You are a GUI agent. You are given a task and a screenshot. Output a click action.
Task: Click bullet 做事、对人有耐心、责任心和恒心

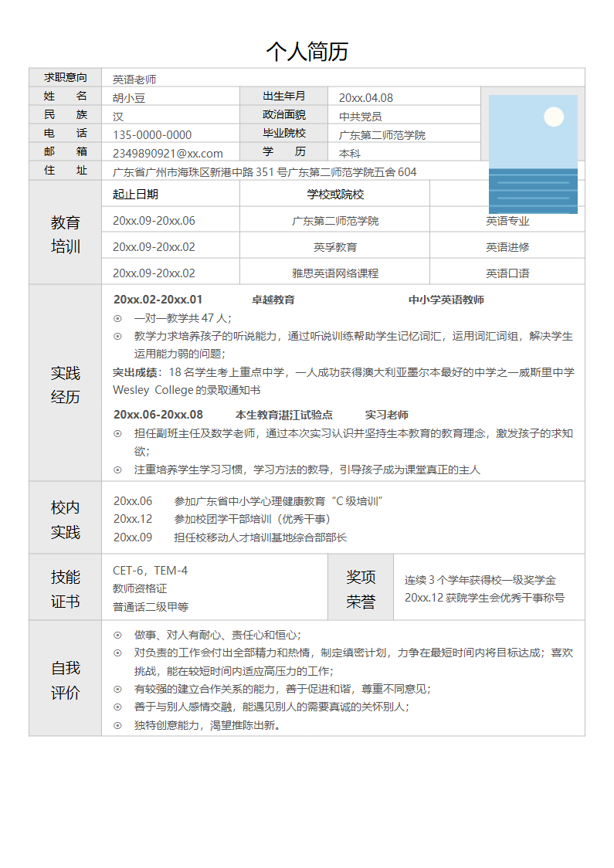coord(218,635)
